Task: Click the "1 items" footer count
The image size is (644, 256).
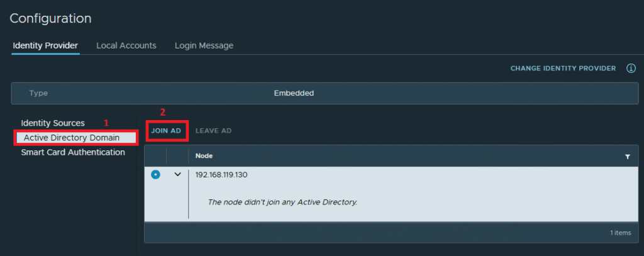Action: (x=620, y=233)
